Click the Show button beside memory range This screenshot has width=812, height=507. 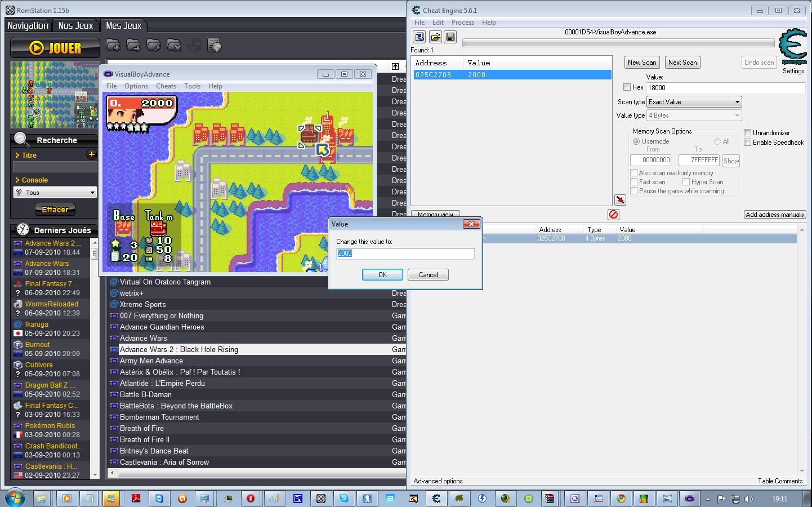pos(731,161)
